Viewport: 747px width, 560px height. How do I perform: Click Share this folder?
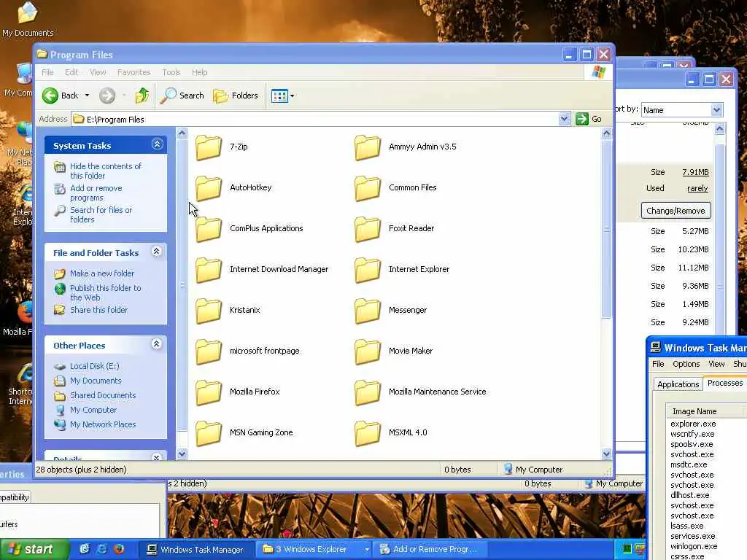[98, 310]
